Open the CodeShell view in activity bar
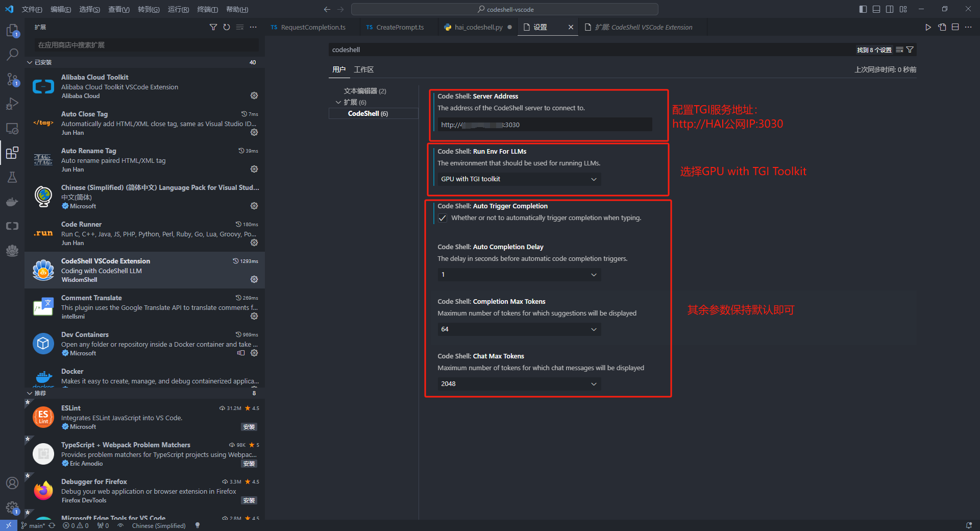This screenshot has width=980, height=531. [x=12, y=251]
